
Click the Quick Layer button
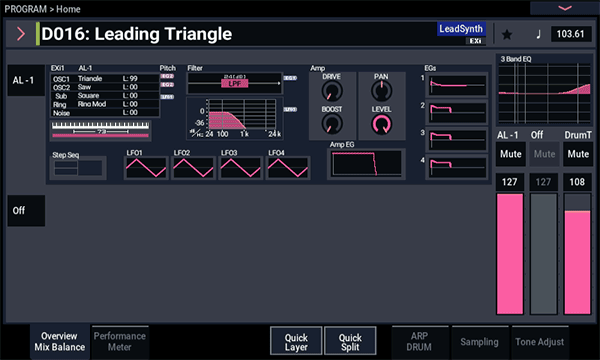[296, 341]
